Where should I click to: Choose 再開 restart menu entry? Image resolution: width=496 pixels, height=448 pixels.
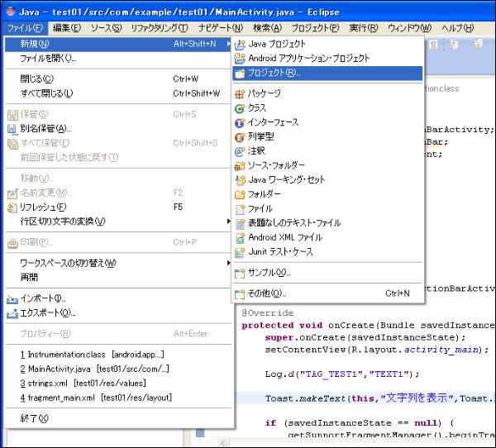(x=118, y=278)
